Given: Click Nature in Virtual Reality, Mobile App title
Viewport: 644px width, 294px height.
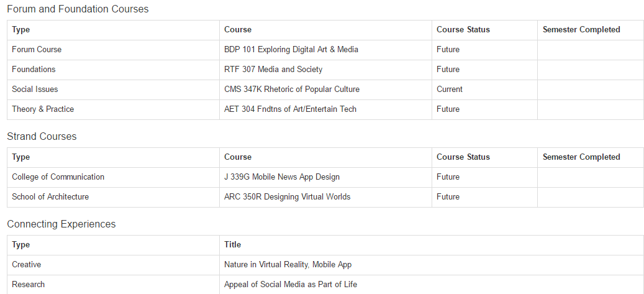Looking at the screenshot, I should [x=288, y=265].
